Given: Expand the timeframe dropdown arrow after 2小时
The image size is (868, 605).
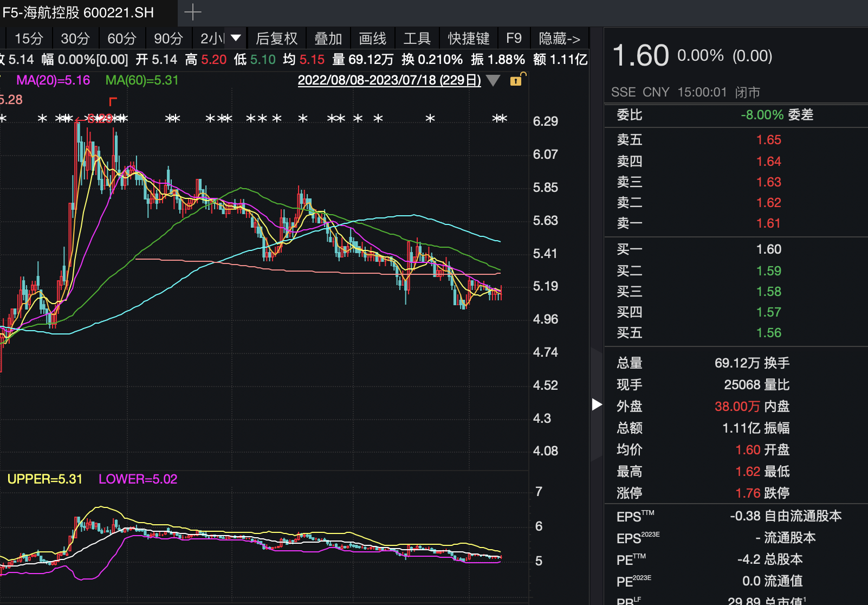Looking at the screenshot, I should coord(236,38).
